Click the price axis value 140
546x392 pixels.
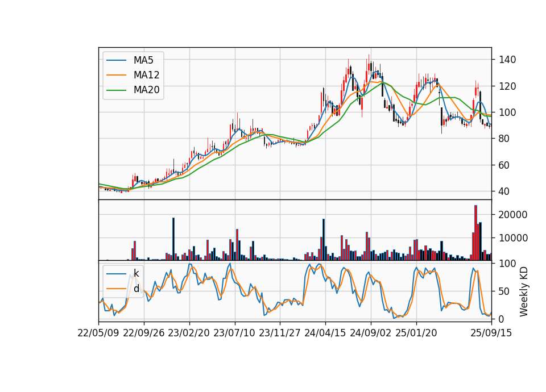pyautogui.click(x=507, y=60)
